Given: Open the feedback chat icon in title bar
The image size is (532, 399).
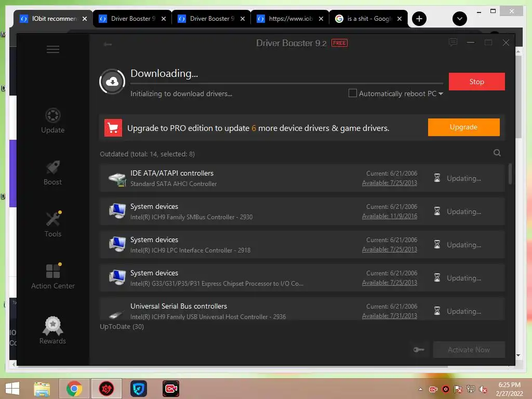Looking at the screenshot, I should 453,43.
